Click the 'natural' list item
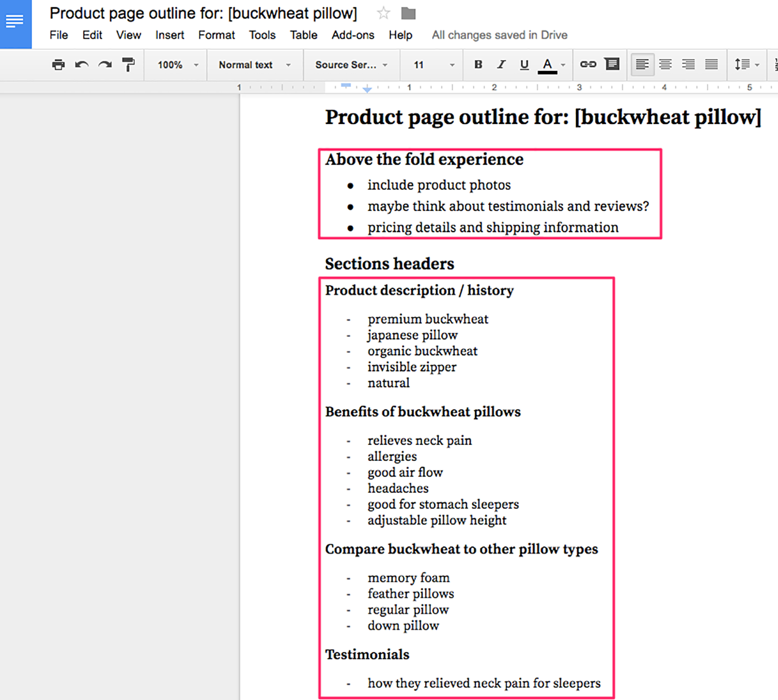The width and height of the screenshot is (778, 700). click(x=388, y=383)
